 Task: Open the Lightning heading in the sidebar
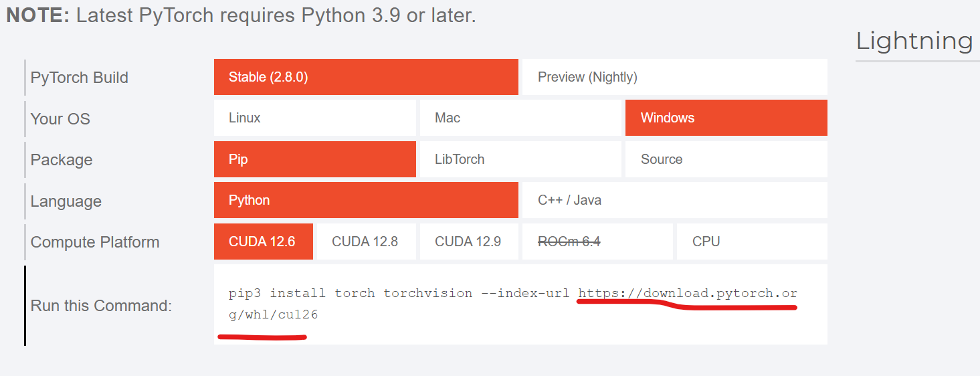[914, 41]
